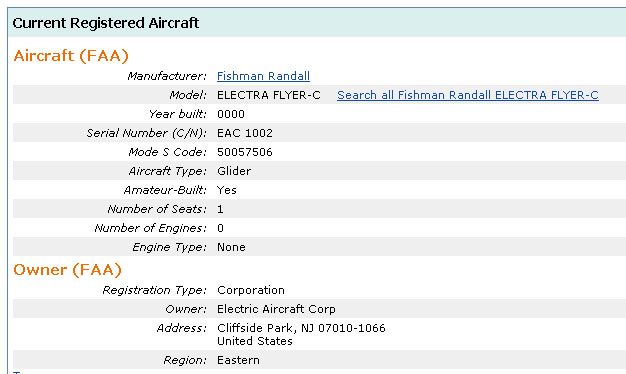Click the Eastern region value

238,360
